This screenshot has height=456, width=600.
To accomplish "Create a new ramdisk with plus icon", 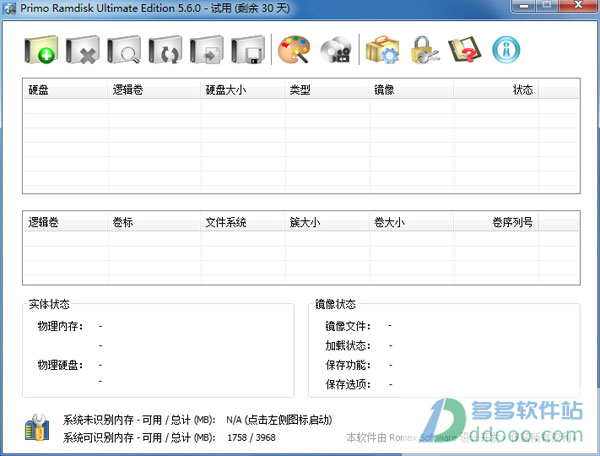I will point(41,50).
